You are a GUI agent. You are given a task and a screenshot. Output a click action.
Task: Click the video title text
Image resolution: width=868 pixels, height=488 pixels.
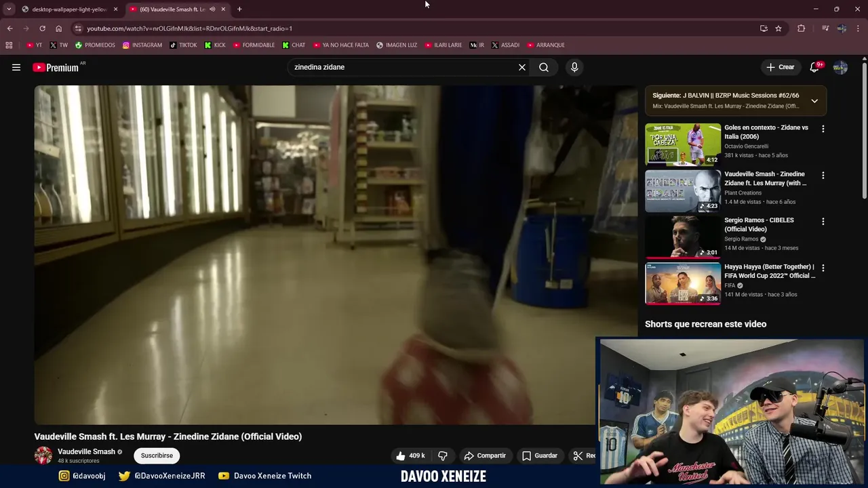tap(168, 436)
